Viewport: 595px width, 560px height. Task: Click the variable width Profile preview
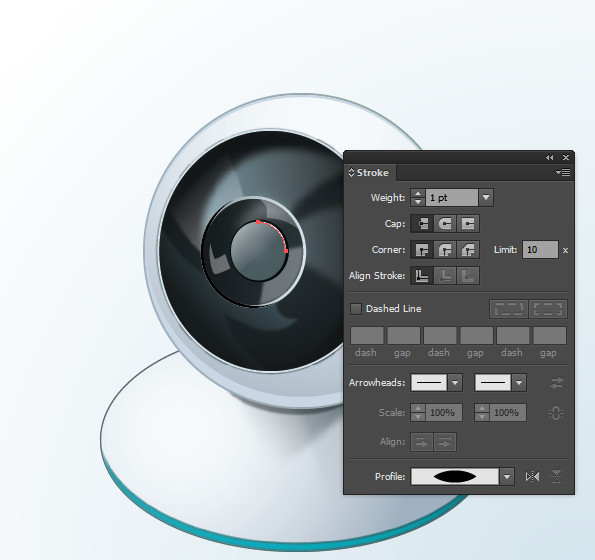[x=455, y=477]
